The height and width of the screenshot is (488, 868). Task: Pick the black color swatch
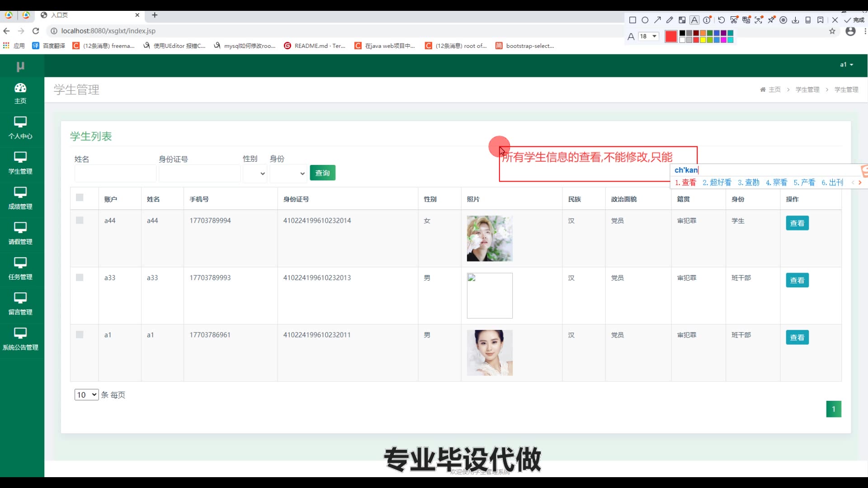tap(683, 33)
